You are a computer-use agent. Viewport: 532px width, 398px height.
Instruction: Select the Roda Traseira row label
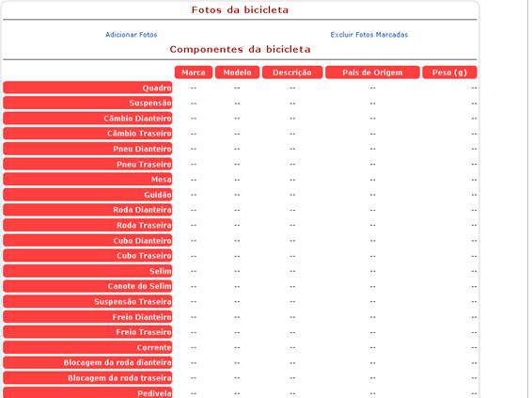tap(87, 225)
